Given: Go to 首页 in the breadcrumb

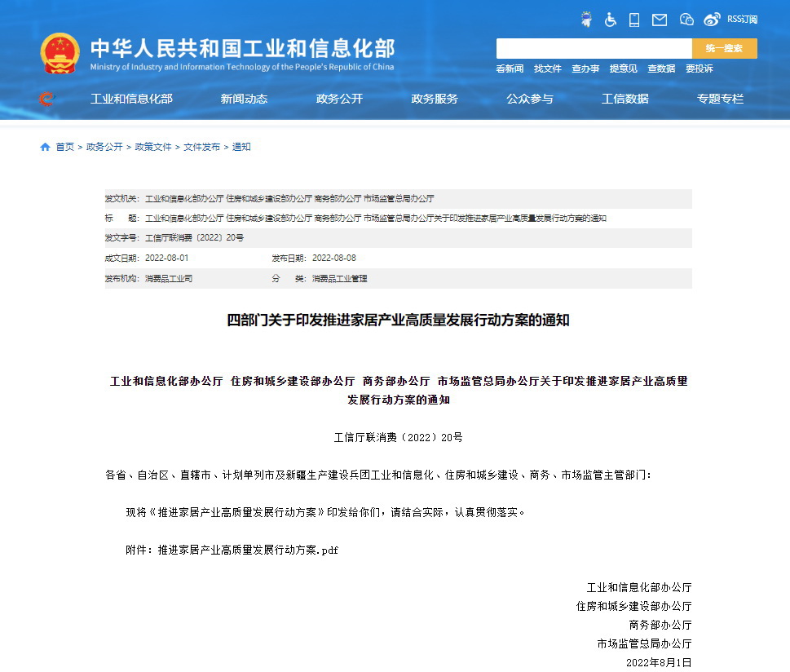Looking at the screenshot, I should point(64,147).
